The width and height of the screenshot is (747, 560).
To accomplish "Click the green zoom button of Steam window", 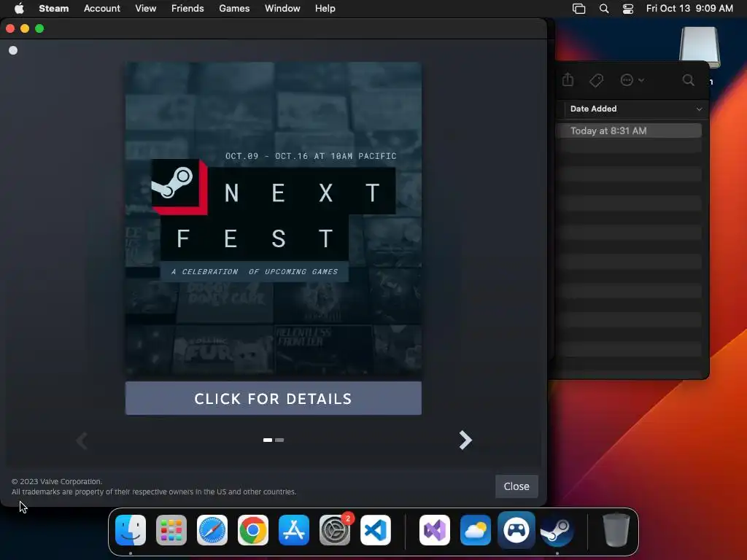I will click(39, 28).
